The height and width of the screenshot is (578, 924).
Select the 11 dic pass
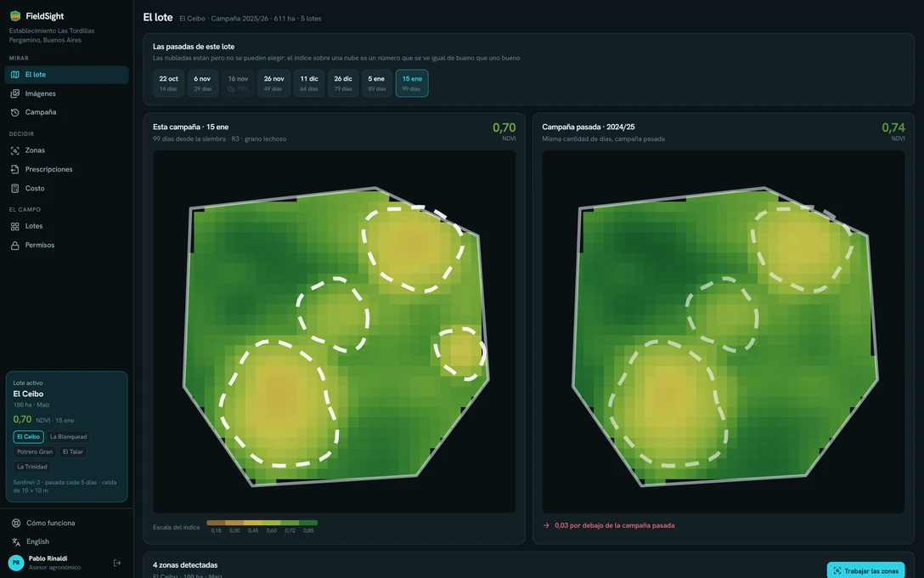coord(309,83)
